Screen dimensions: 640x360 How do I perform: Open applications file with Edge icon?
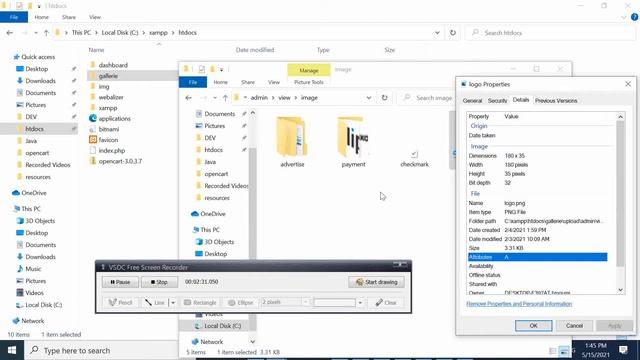(114, 119)
